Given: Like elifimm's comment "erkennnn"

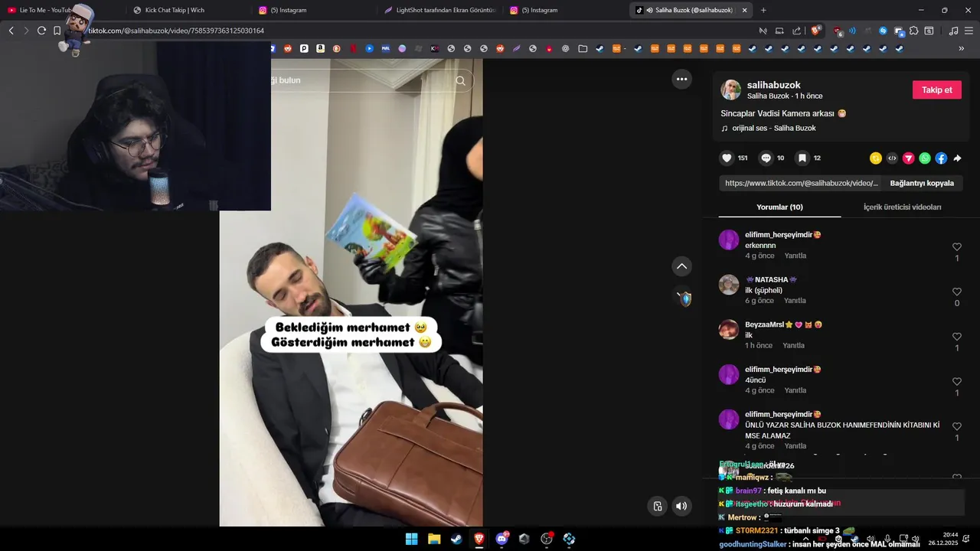Looking at the screenshot, I should [x=957, y=247].
